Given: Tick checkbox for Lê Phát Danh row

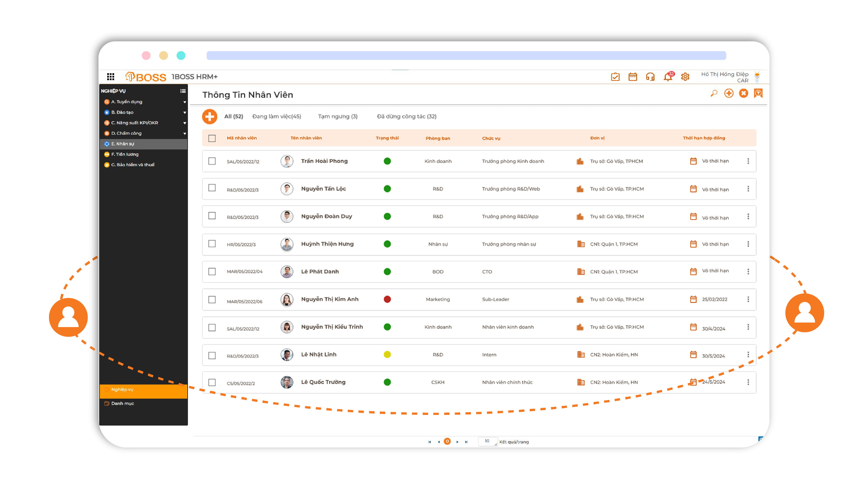Looking at the screenshot, I should [x=212, y=272].
